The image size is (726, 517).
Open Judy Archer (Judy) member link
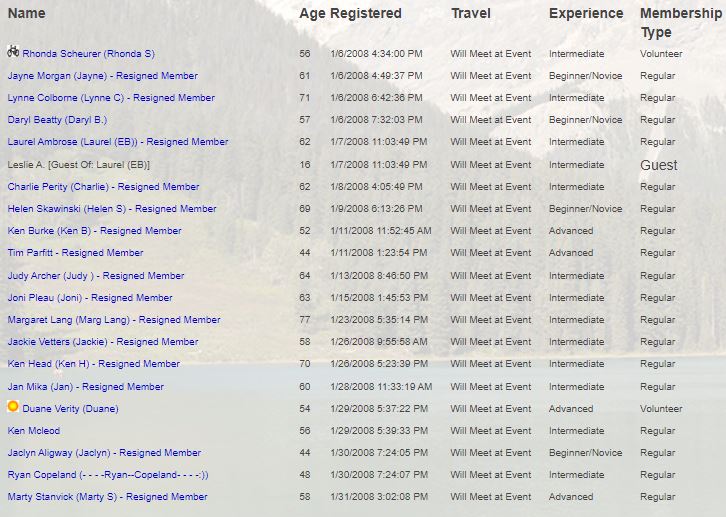pyautogui.click(x=96, y=276)
